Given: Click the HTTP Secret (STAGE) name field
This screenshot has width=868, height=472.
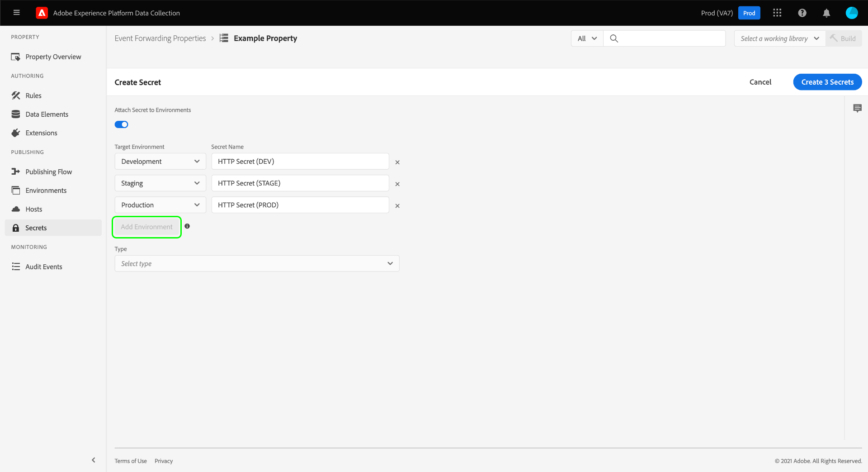Looking at the screenshot, I should [x=300, y=183].
